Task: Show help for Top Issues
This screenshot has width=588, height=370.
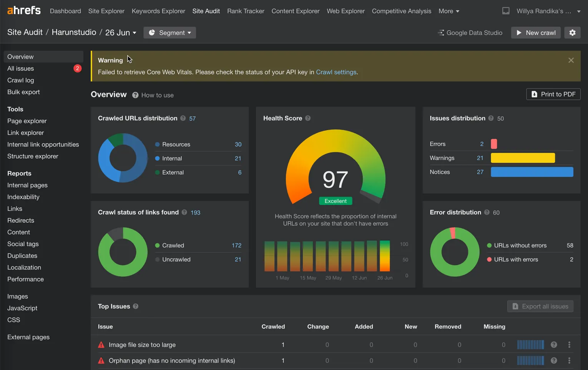Action: (136, 306)
